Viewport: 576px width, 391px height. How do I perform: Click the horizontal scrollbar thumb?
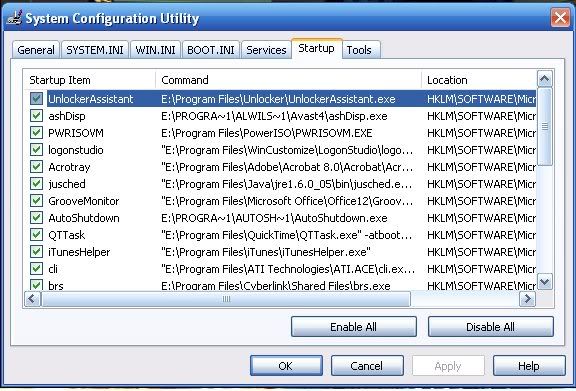[x=226, y=299]
